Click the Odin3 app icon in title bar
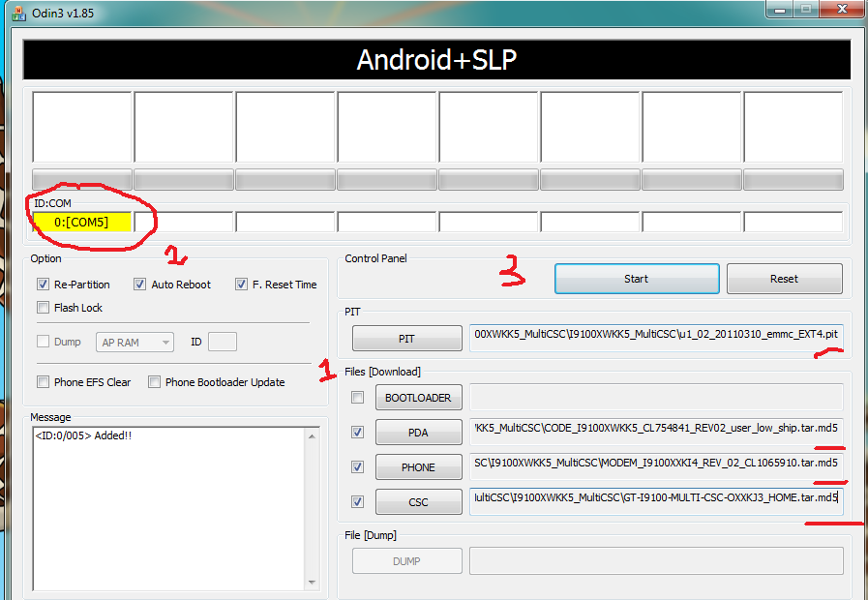The height and width of the screenshot is (600, 868). (x=18, y=14)
